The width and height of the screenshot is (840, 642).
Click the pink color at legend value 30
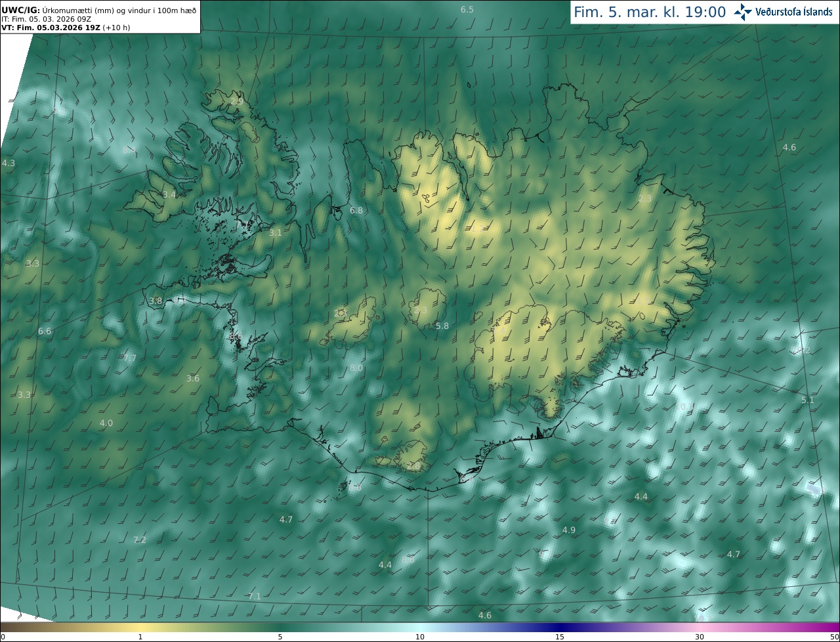click(700, 628)
